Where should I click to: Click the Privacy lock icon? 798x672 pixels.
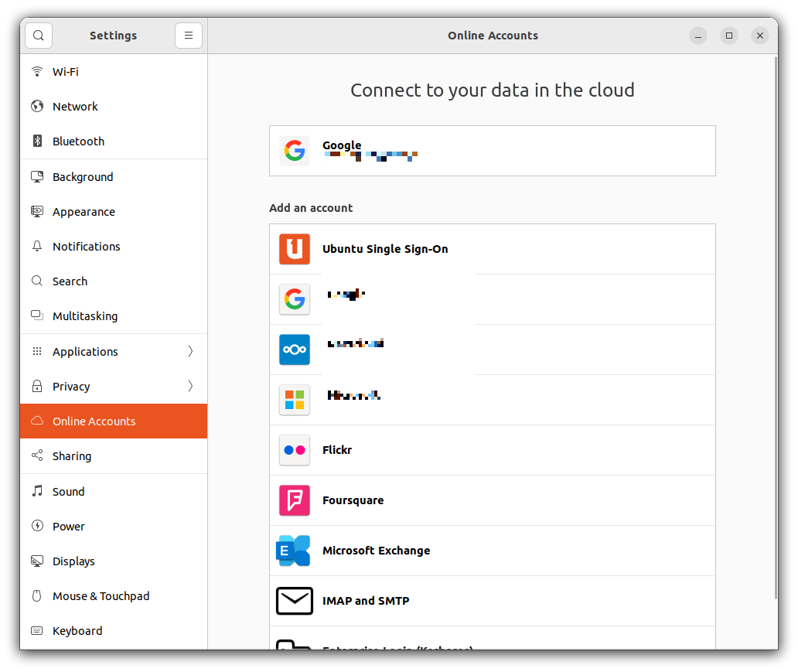(x=37, y=386)
